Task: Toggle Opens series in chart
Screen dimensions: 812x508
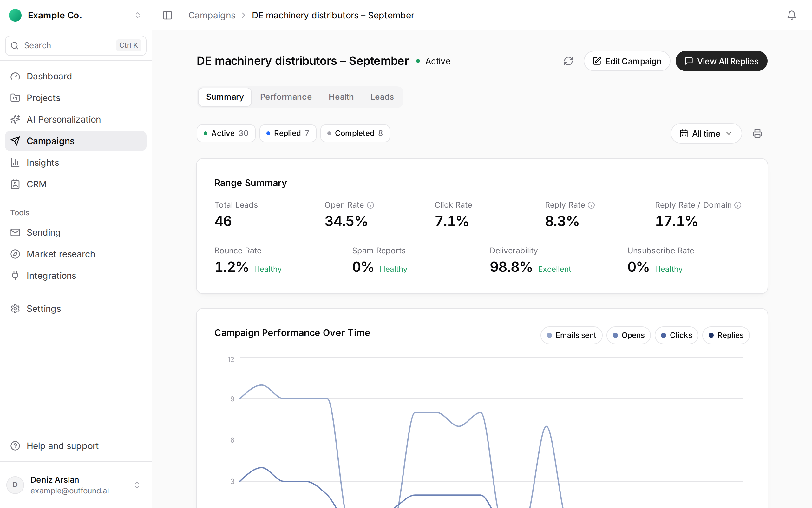Action: point(628,335)
